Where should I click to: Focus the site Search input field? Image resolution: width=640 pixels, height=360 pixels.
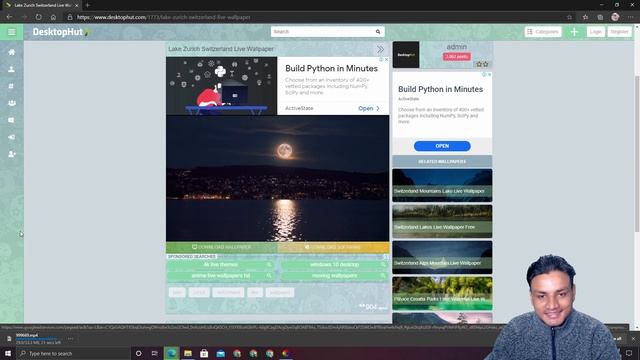tap(322, 31)
